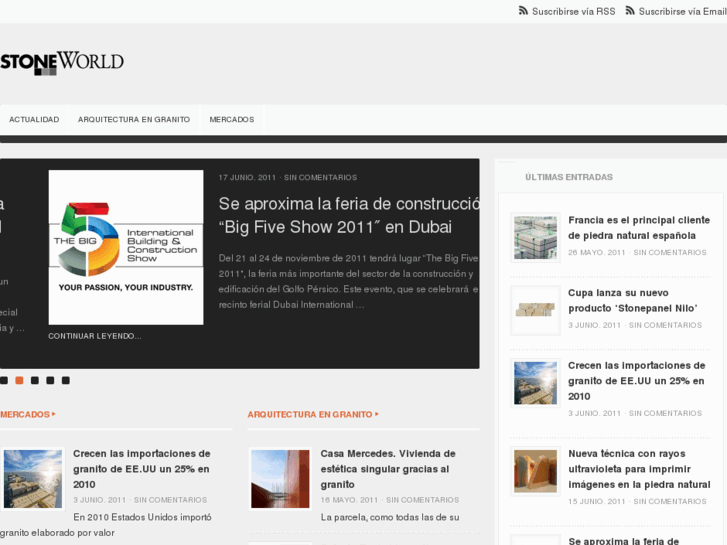Click The Big 5 show slider image
This screenshot has height=545, width=727.
pos(126,247)
